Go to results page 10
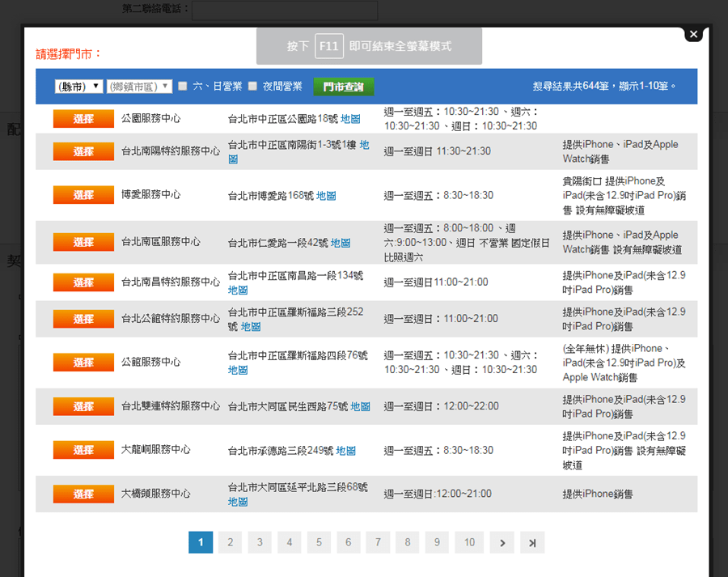The image size is (728, 577). (x=469, y=542)
